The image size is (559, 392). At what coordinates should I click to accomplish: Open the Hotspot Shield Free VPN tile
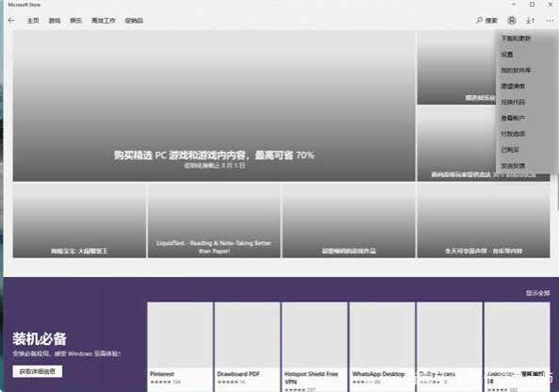315,347
